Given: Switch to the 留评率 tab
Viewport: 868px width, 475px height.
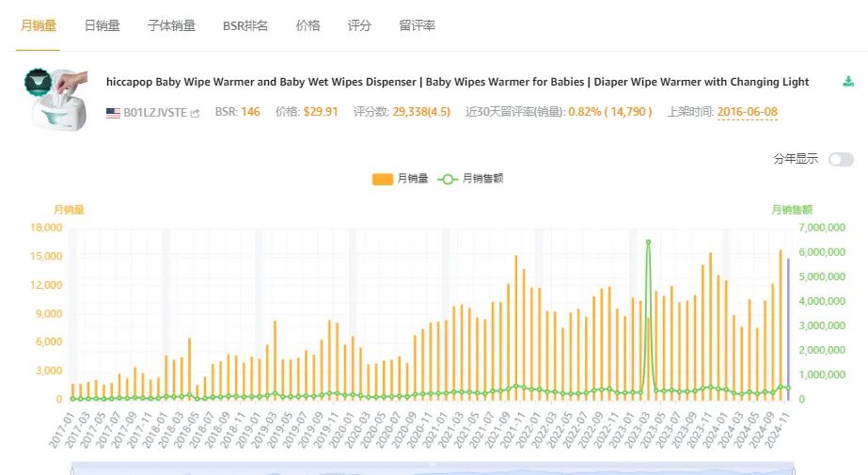Looking at the screenshot, I should (x=417, y=25).
